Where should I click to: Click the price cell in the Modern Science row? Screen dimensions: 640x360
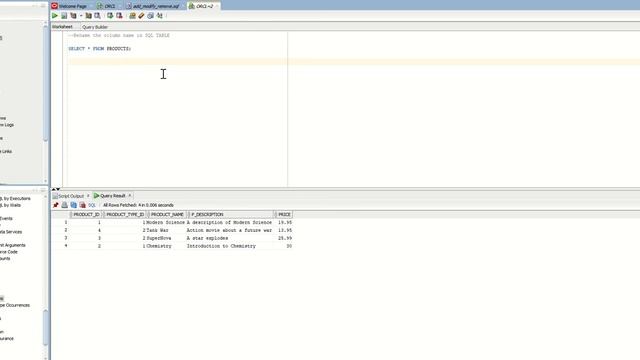tap(284, 222)
